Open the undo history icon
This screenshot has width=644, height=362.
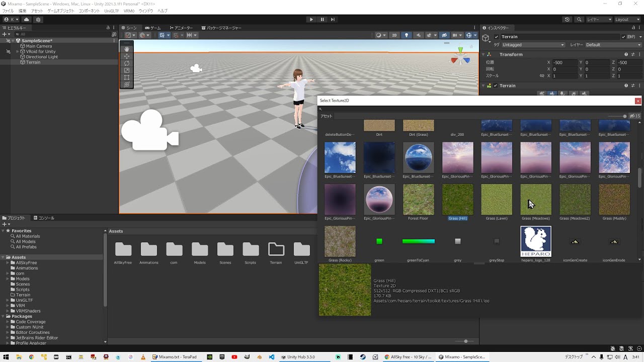[x=567, y=20]
